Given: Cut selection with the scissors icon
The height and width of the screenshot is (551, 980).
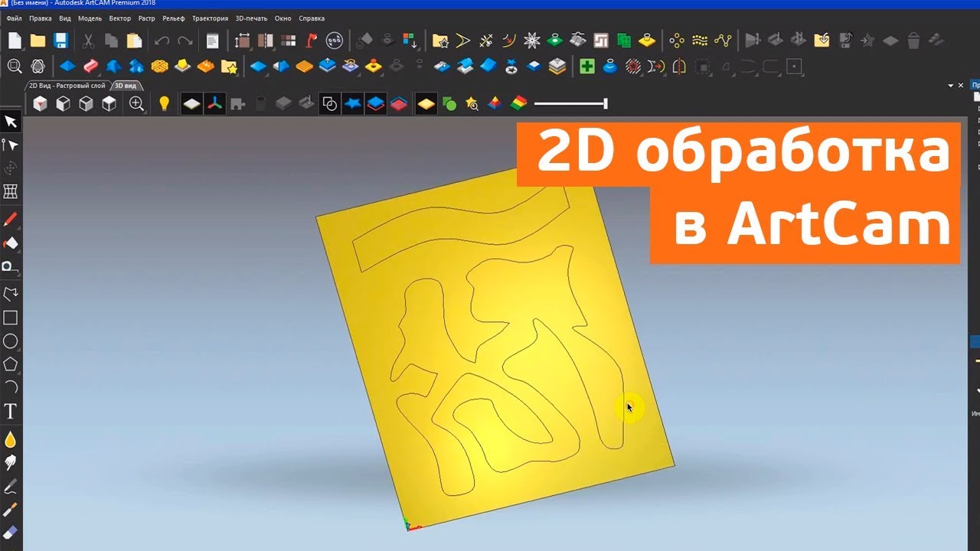Looking at the screenshot, I should tap(88, 41).
